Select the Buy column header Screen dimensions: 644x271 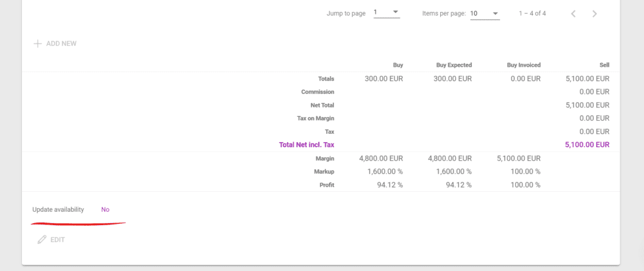397,65
